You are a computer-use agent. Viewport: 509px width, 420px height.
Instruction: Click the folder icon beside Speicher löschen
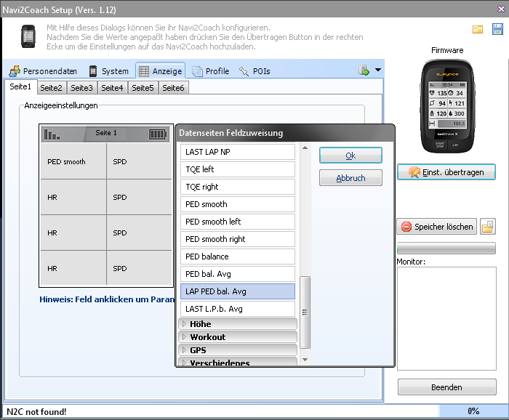click(x=488, y=227)
